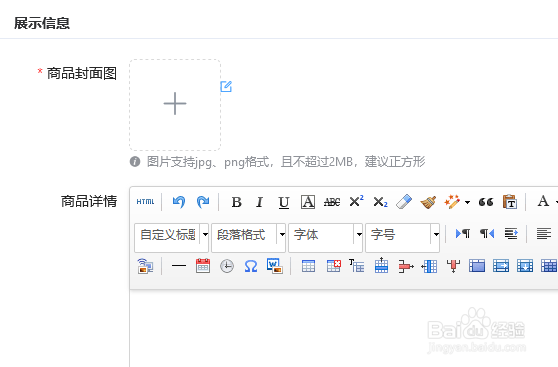Insert a horizontal line
558x367 pixels.
(x=179, y=266)
